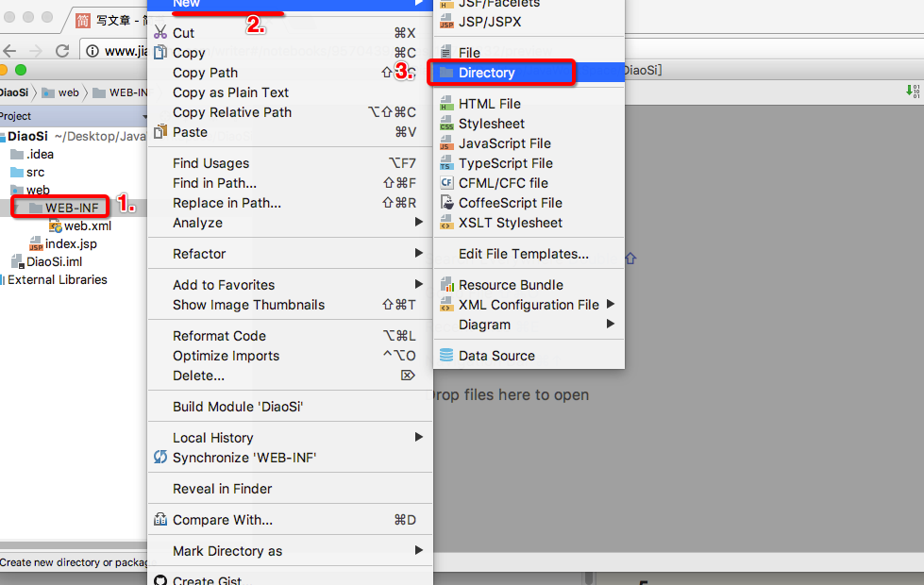Viewport: 924px width, 585px height.
Task: Click the green maximize window button
Action: pos(21,70)
